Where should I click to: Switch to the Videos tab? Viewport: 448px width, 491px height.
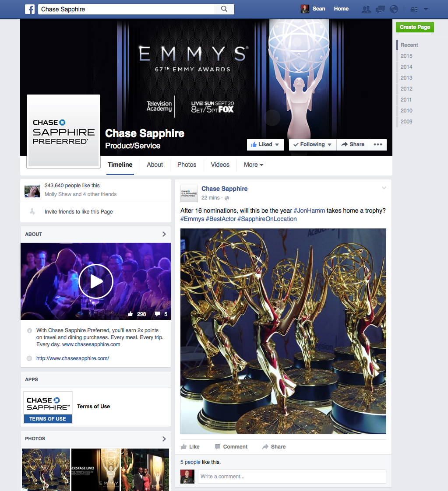(220, 165)
